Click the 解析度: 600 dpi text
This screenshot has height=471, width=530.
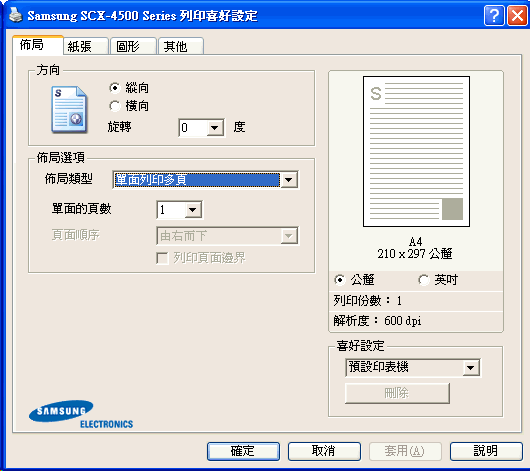[377, 321]
